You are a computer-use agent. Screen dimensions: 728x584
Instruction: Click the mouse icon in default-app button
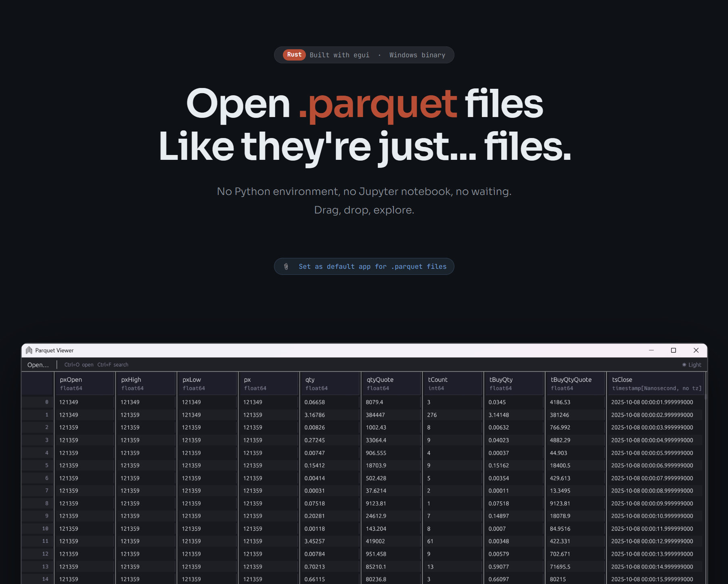[286, 266]
